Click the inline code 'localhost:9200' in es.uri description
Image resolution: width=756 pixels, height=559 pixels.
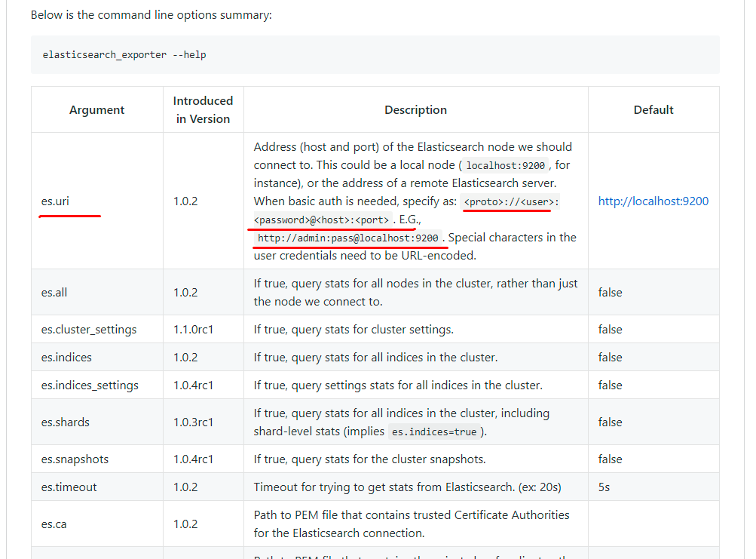505,165
